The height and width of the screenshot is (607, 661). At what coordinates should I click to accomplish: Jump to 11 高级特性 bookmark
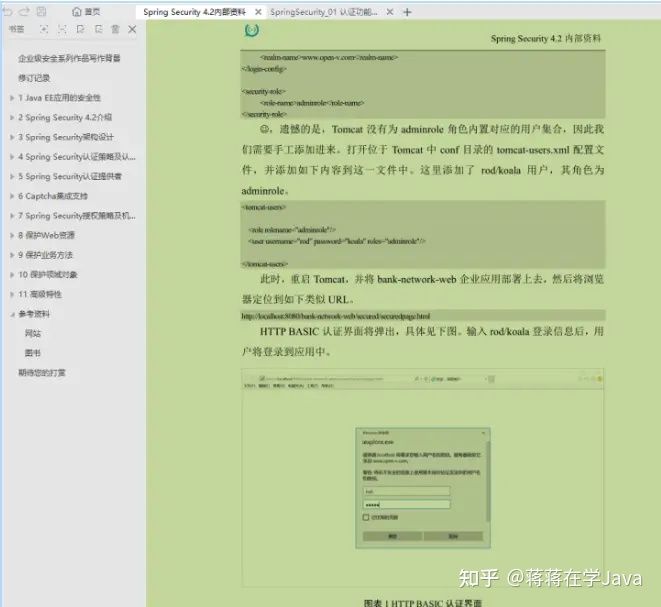pos(40,294)
